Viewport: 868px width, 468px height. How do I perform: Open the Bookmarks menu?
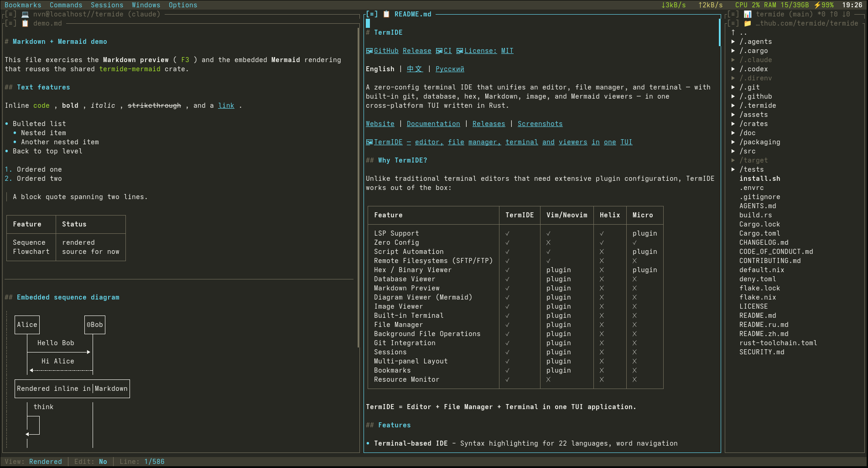(x=23, y=5)
